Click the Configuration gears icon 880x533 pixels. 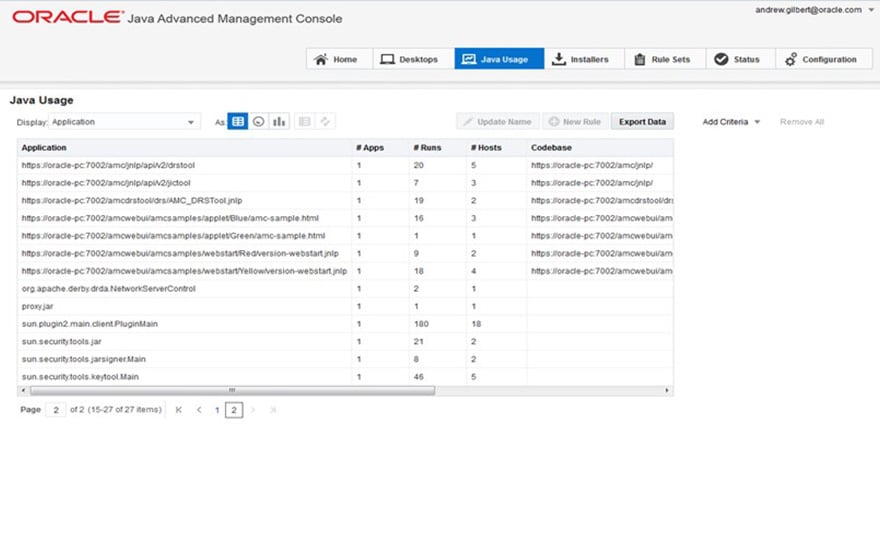[790, 59]
